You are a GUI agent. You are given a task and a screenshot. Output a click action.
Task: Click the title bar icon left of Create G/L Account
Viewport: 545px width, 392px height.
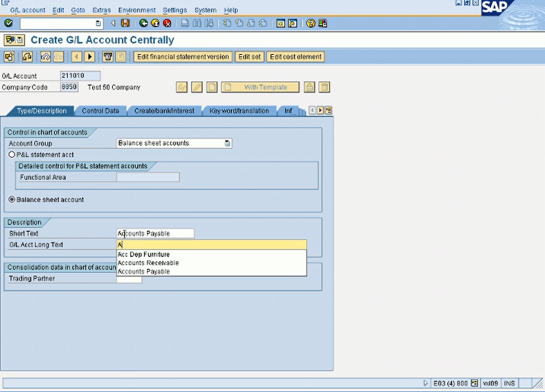click(14, 40)
